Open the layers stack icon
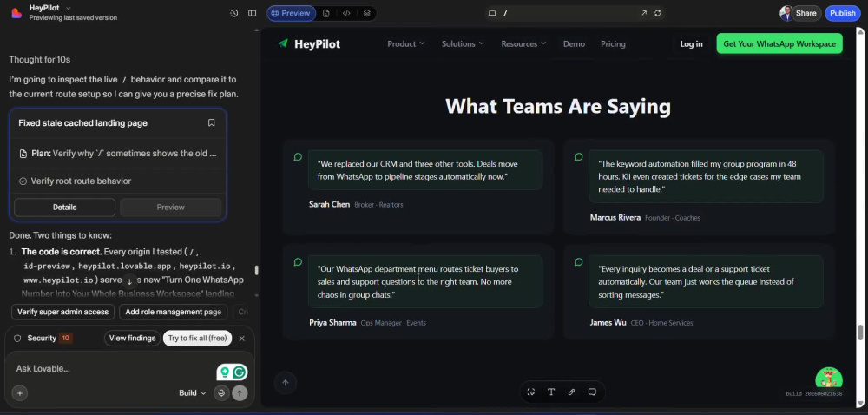The width and height of the screenshot is (868, 415). [366, 13]
